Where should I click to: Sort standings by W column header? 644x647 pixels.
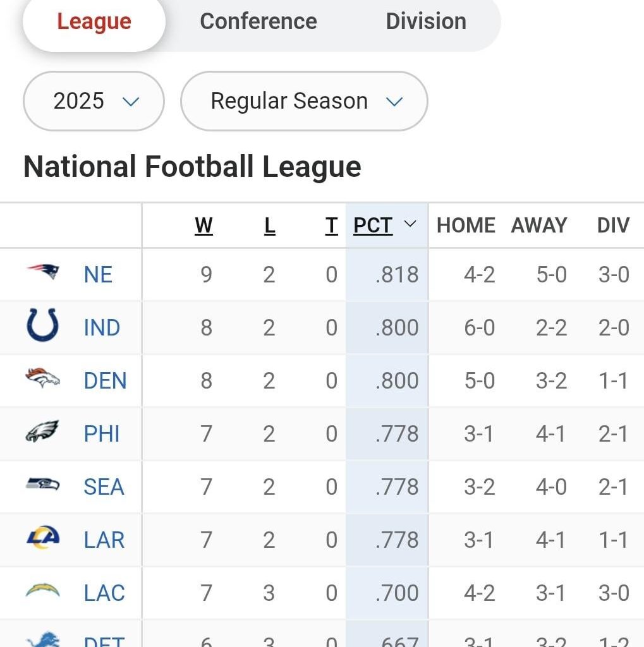[x=204, y=226]
